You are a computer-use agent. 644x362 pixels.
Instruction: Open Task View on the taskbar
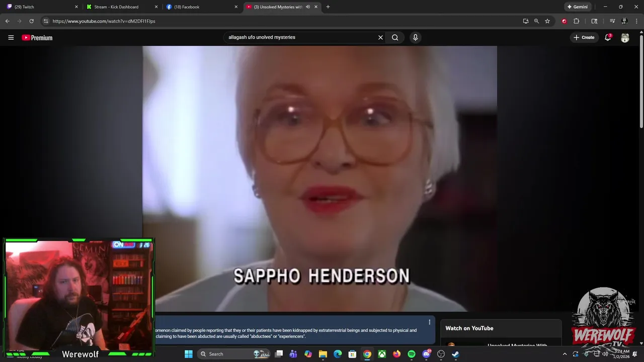(x=279, y=354)
